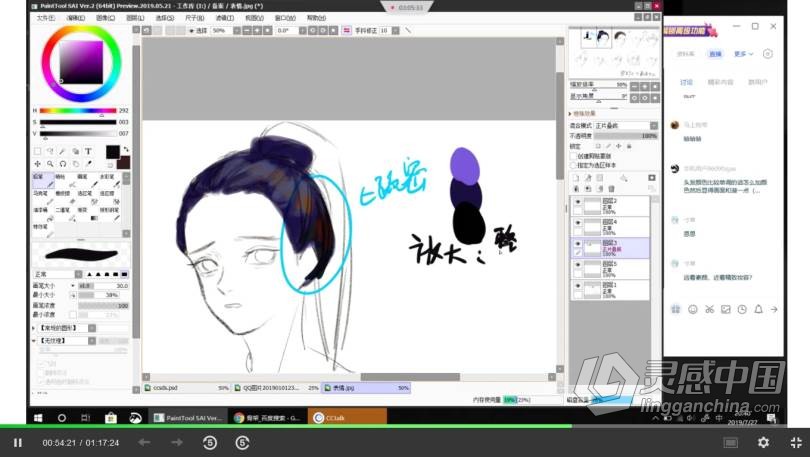Open the 手抖修正 stabilizer value dropdown
Viewport: 810px width, 457px height.
pos(395,30)
